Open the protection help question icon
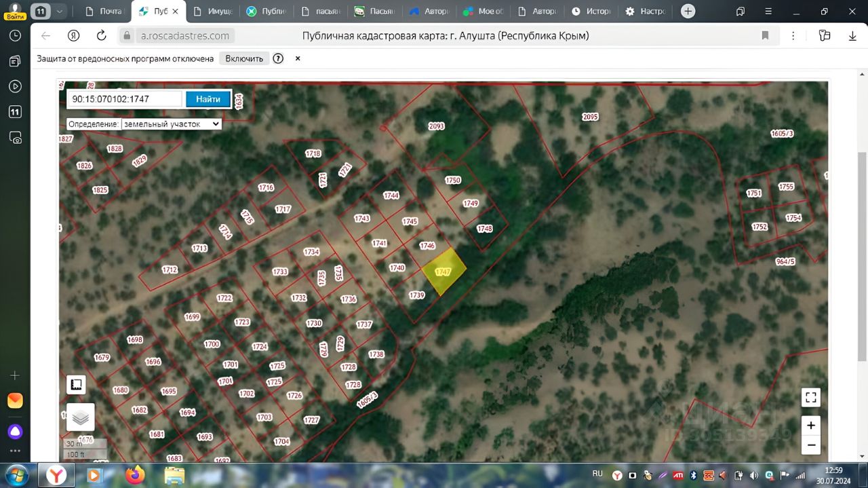868x488 pixels. tap(278, 58)
